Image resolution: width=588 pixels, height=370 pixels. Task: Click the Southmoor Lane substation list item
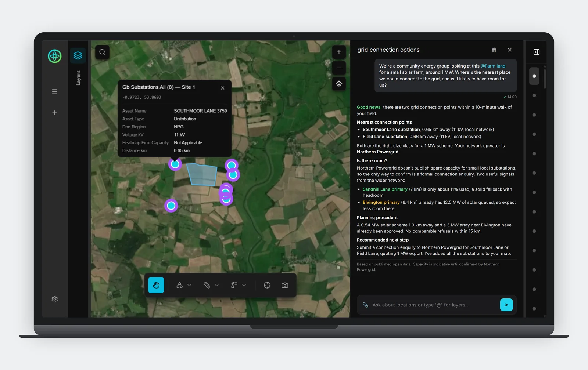(x=428, y=130)
